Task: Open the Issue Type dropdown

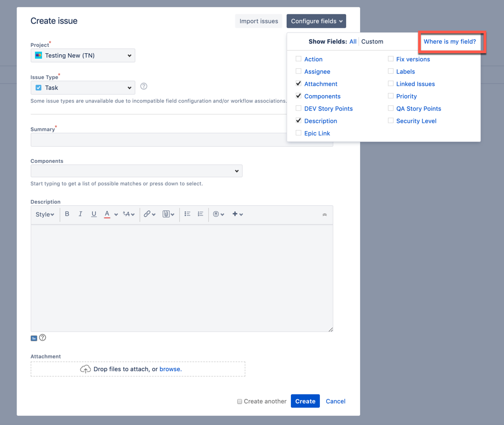Action: coord(83,88)
